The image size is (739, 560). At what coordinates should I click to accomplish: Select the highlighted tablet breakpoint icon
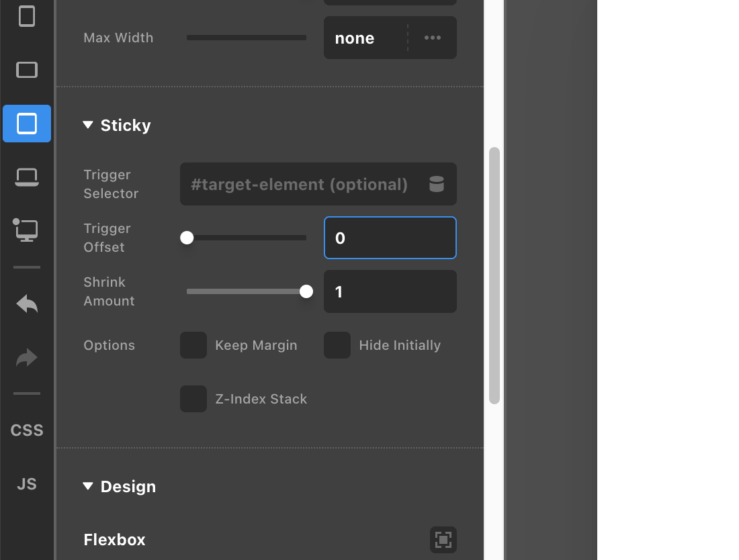[x=27, y=124]
